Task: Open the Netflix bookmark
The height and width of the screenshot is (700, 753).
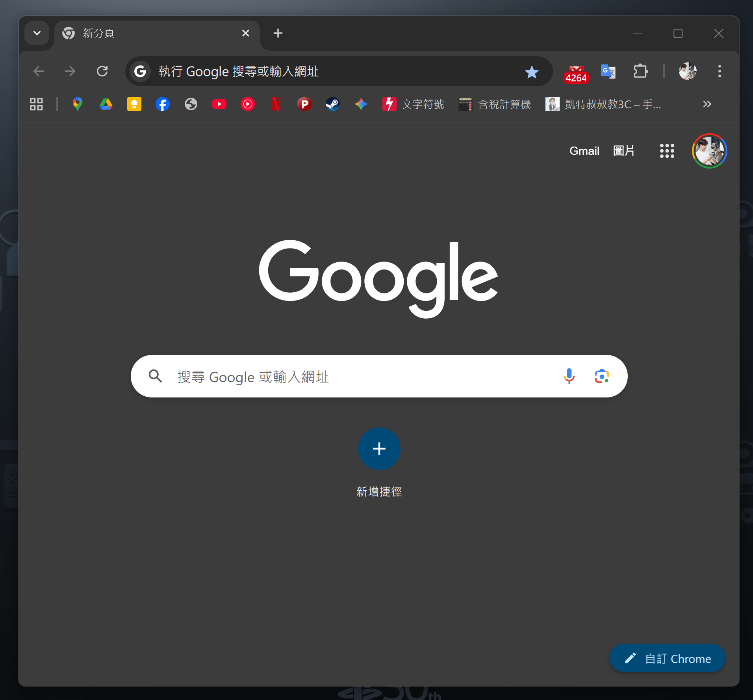Action: click(x=276, y=104)
